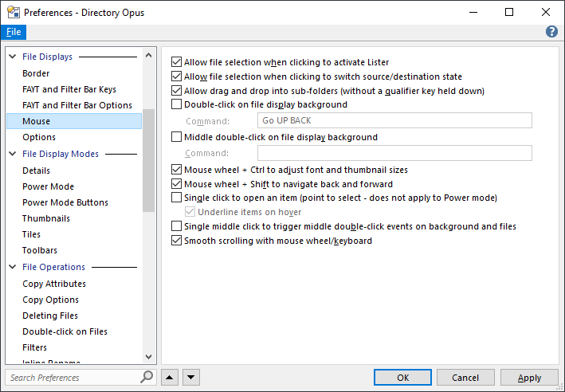Select the Mouse preferences page
This screenshot has width=565, height=392.
74,121
